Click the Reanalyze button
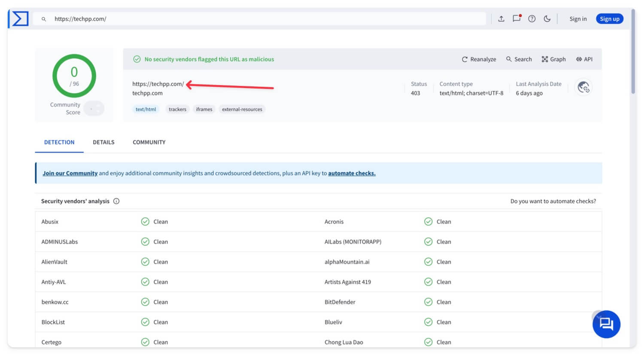The image size is (644, 355). click(479, 59)
